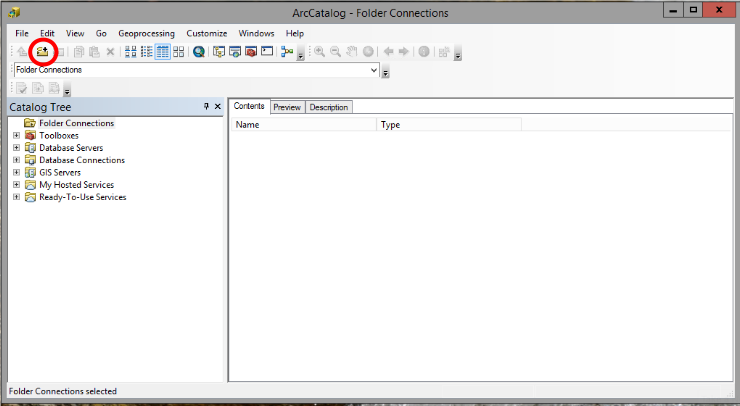Open the Folder Connections location dropdown
Image resolution: width=740 pixels, height=406 pixels.
tap(374, 70)
